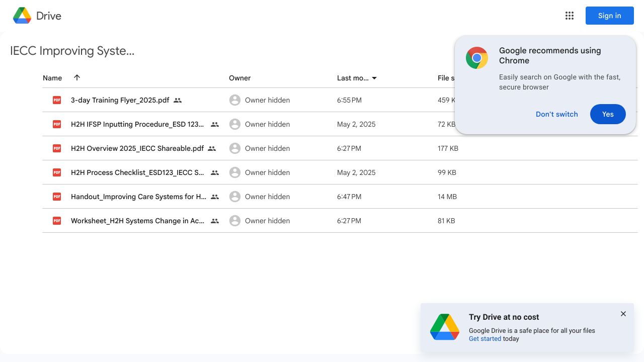Viewport: 644px width, 362px height.
Task: Click PDF icon for H2H Overview 2025_IECC Shareable
Action: (x=57, y=148)
